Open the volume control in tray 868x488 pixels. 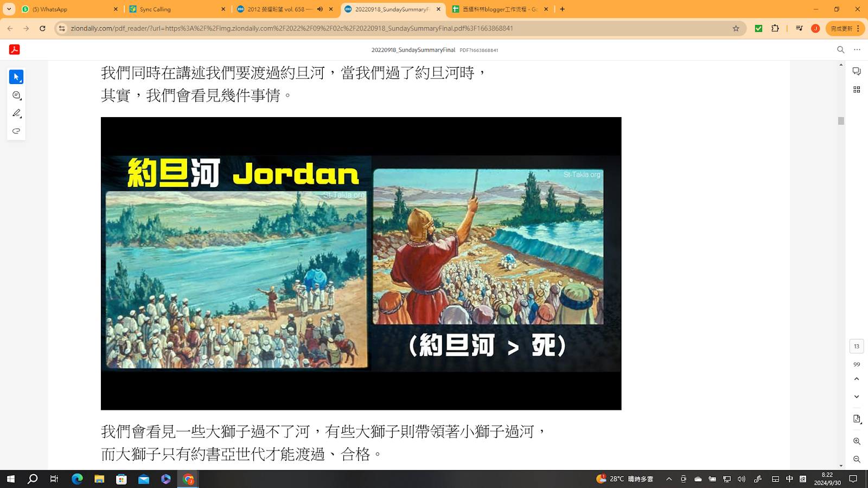pyautogui.click(x=742, y=479)
